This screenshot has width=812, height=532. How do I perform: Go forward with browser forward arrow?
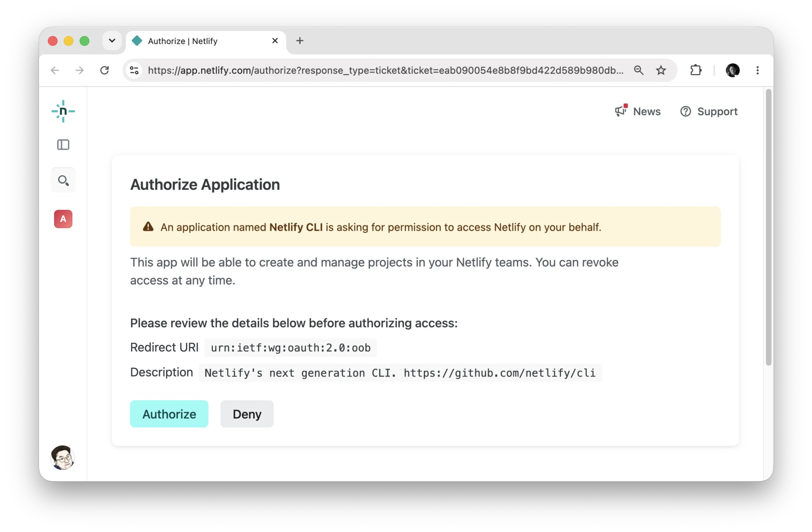79,70
